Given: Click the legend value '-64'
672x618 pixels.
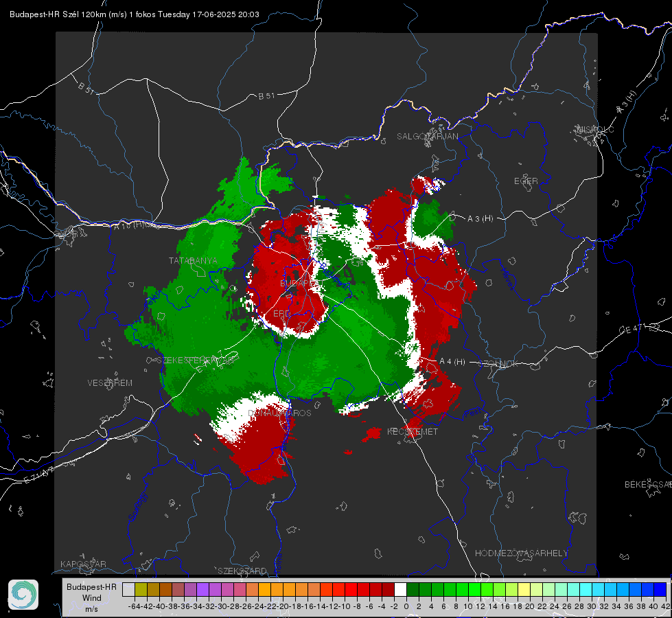Looking at the screenshot, I should [135, 606].
